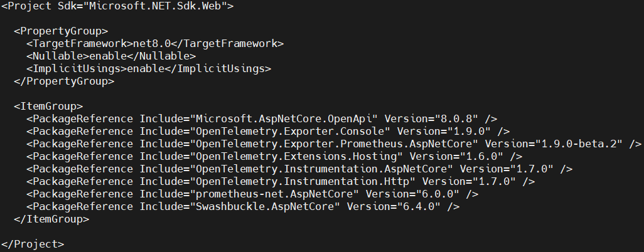Image resolution: width=644 pixels, height=252 pixels.
Task: Click the closing PropertyGroup tag
Action: tap(63, 81)
